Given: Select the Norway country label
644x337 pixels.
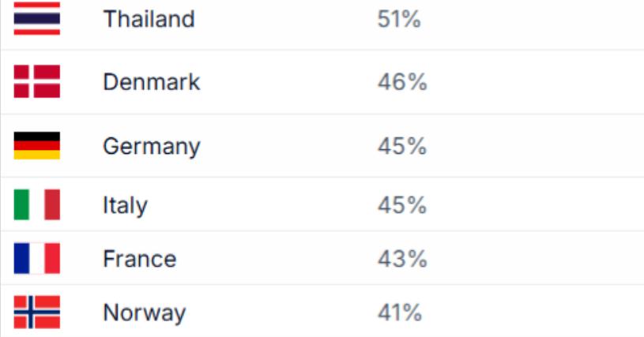Looking at the screenshot, I should click(144, 313).
